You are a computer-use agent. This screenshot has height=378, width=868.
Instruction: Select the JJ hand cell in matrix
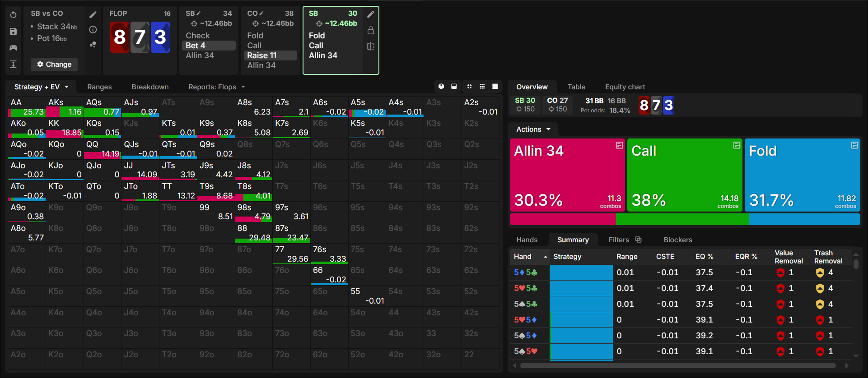point(140,170)
